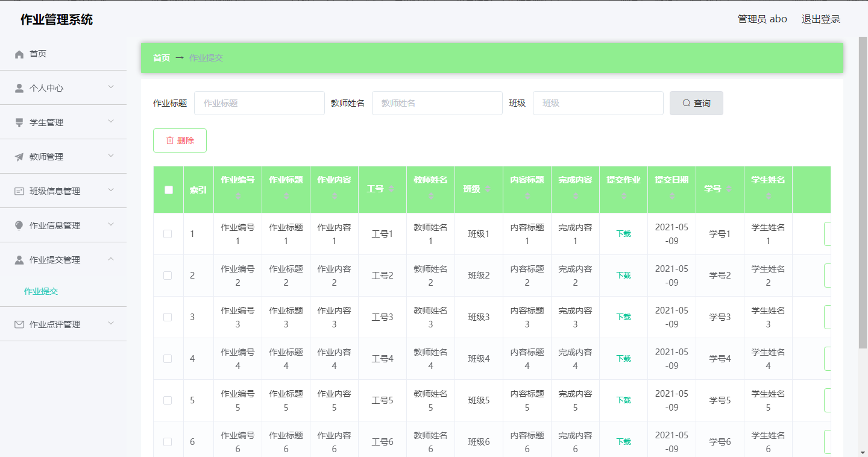The height and width of the screenshot is (457, 868).
Task: Click 退出登录 to log out
Action: click(x=820, y=19)
